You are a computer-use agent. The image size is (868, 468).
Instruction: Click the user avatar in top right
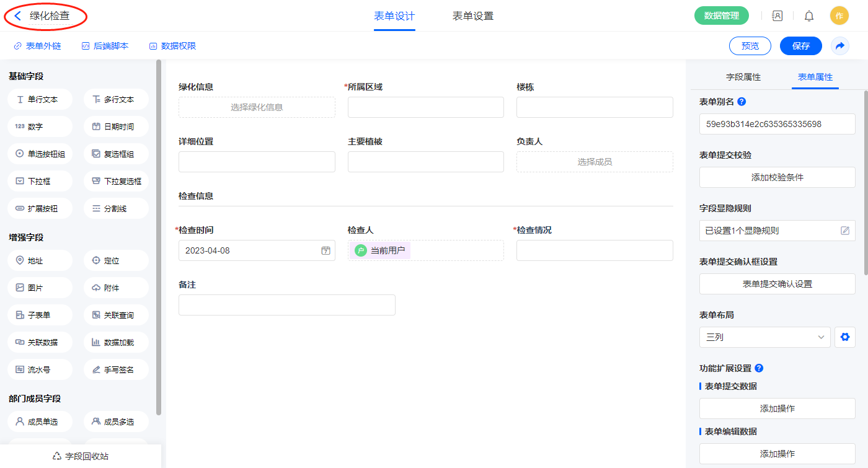pyautogui.click(x=839, y=16)
